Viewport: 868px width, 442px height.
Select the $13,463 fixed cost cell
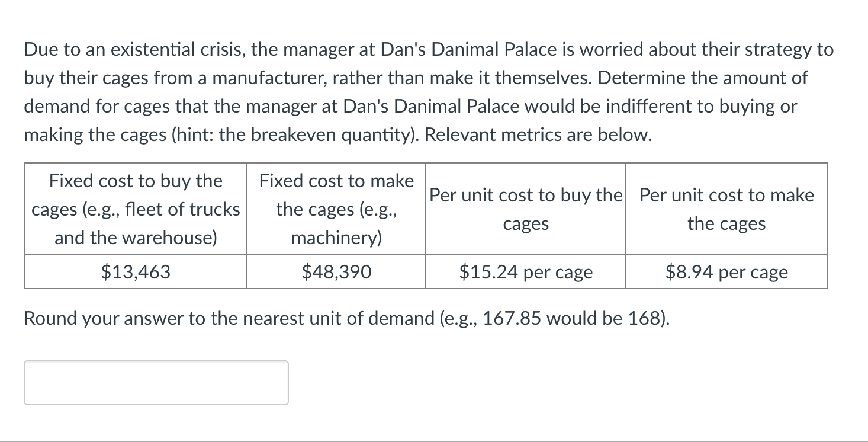(x=136, y=272)
